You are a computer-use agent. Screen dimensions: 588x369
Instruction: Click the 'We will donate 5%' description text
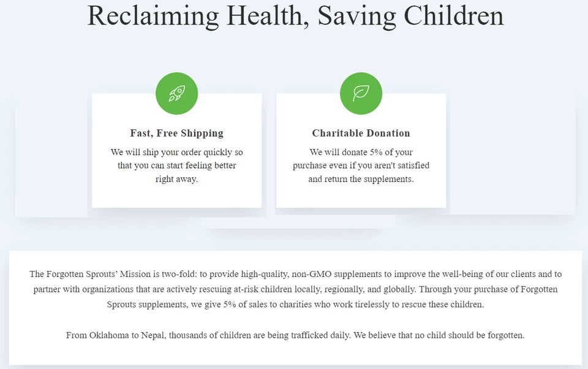tap(361, 152)
